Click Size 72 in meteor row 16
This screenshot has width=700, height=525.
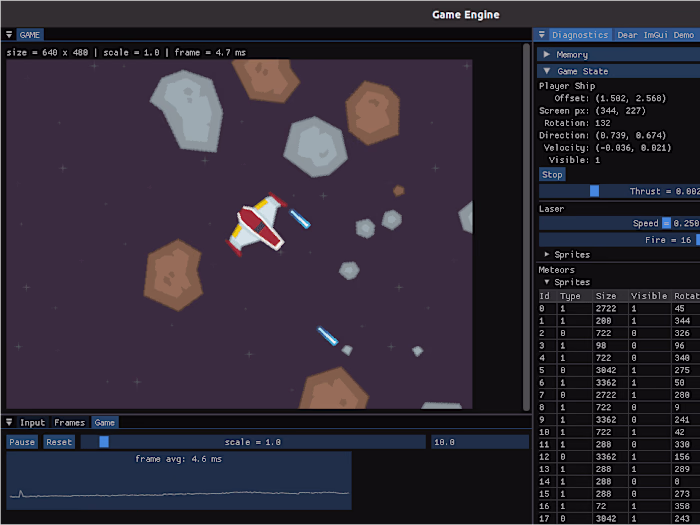click(x=601, y=506)
